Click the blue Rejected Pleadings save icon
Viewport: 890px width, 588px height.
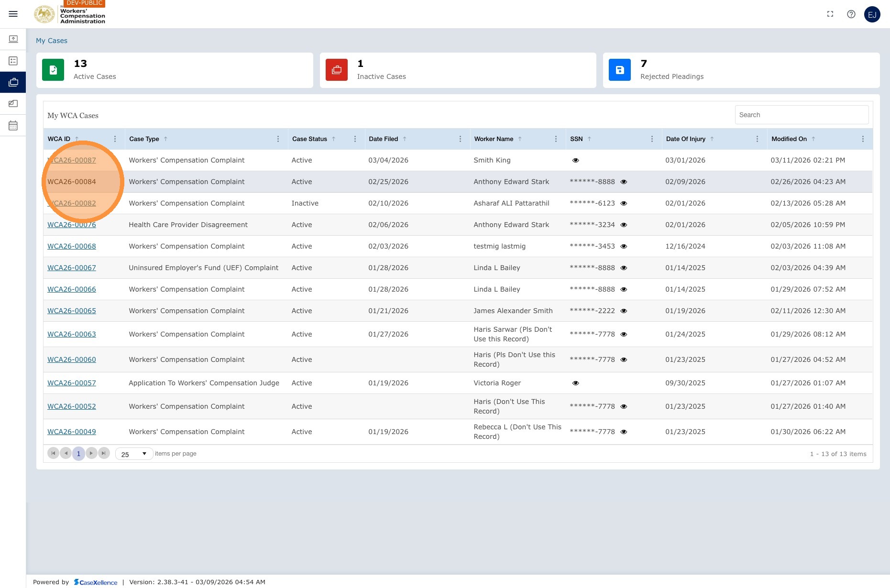click(x=619, y=70)
